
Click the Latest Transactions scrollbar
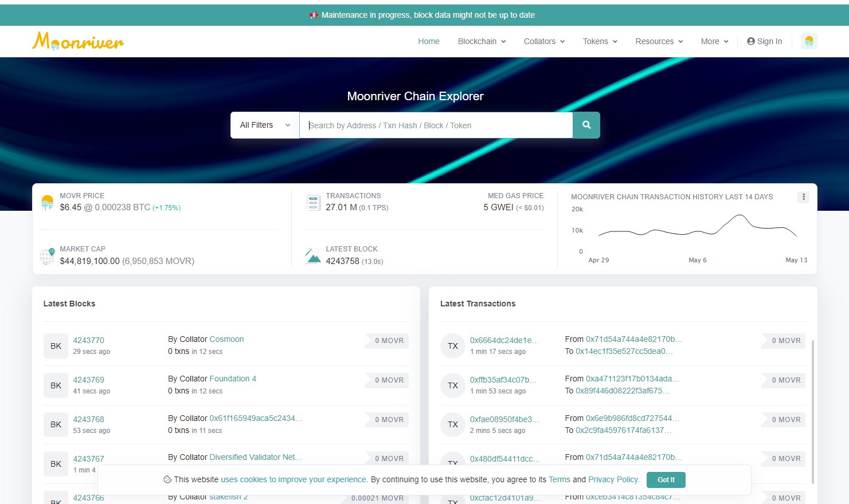coord(813,401)
